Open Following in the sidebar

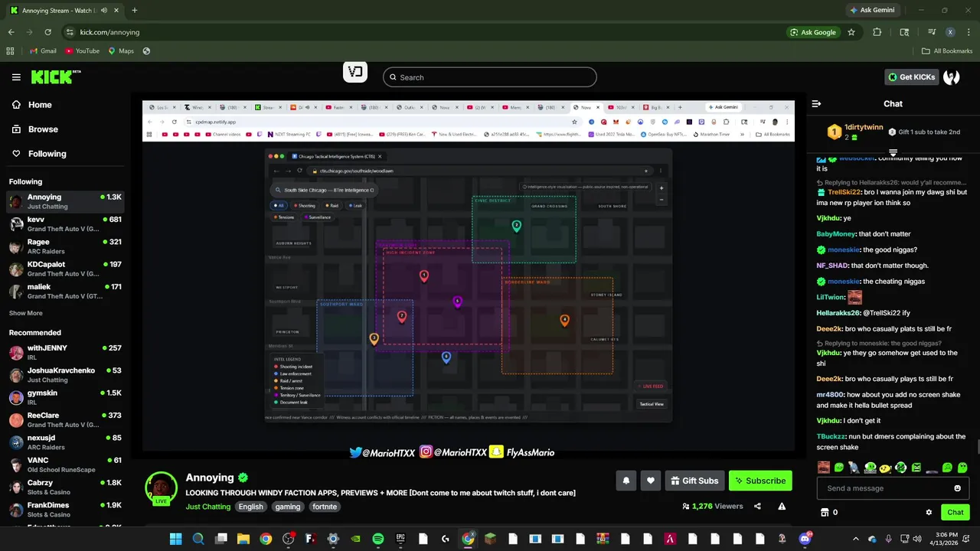coord(47,154)
